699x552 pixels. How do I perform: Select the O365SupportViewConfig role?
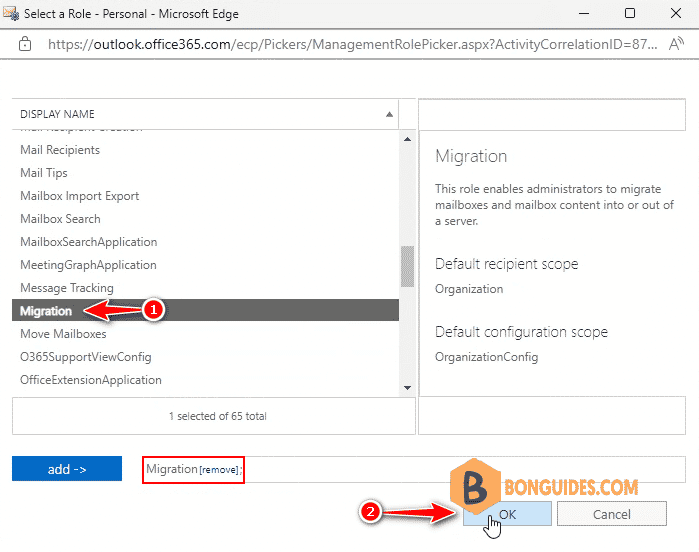coord(86,357)
